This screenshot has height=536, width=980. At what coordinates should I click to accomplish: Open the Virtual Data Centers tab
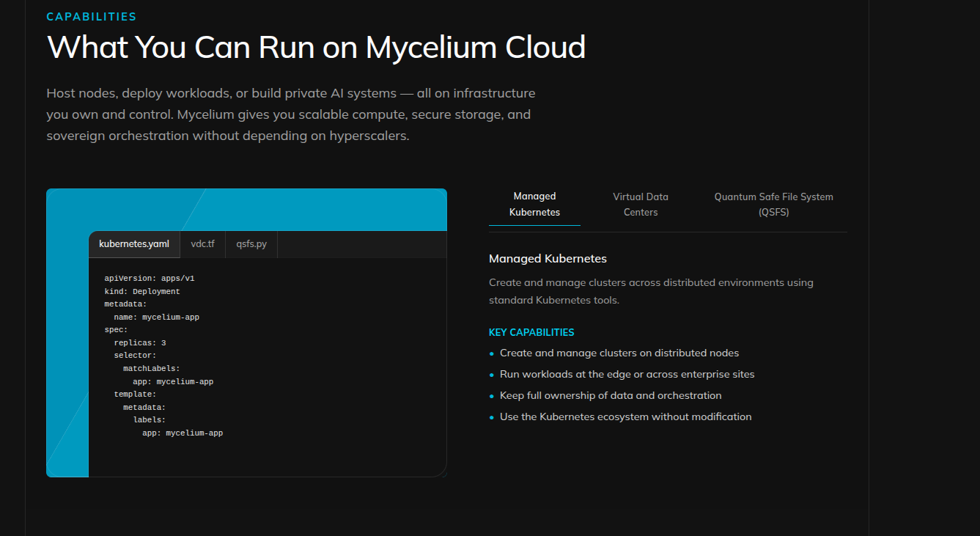pos(640,205)
